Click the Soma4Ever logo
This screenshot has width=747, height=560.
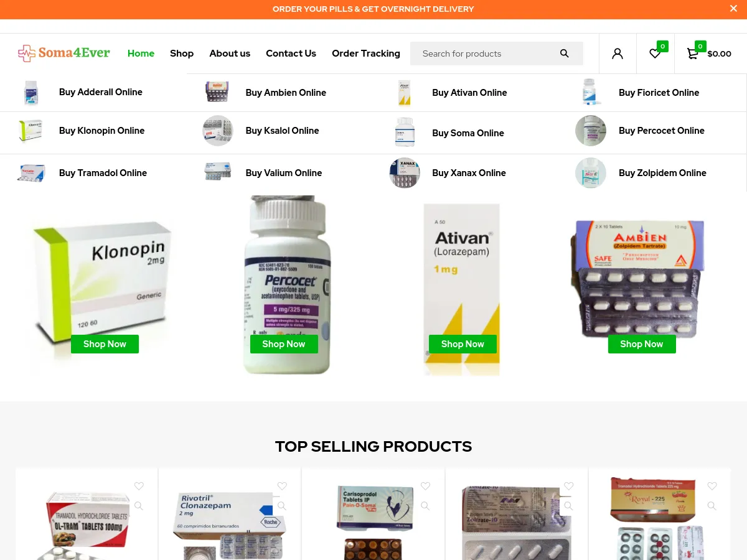(63, 53)
